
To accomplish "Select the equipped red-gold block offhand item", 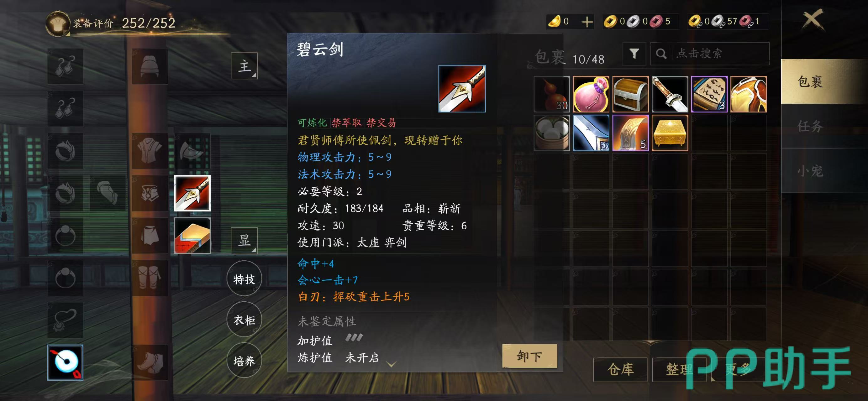I will coord(192,235).
